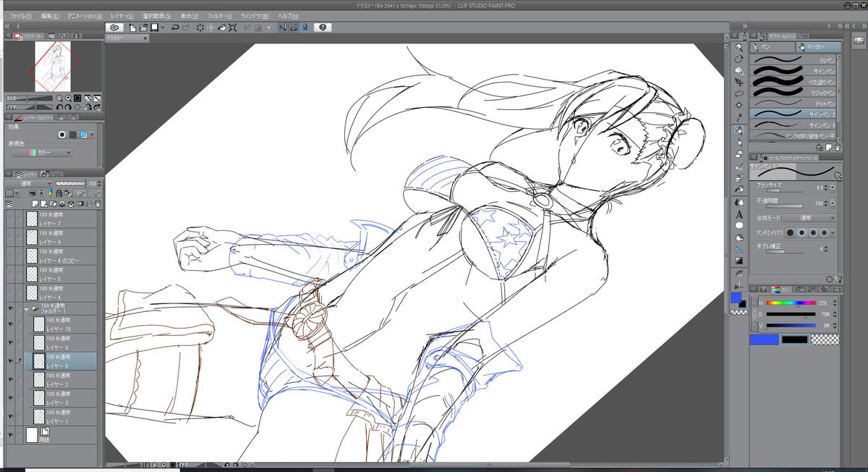
Task: Expand the save options arrow beside floppy
Action: pyautogui.click(x=163, y=28)
